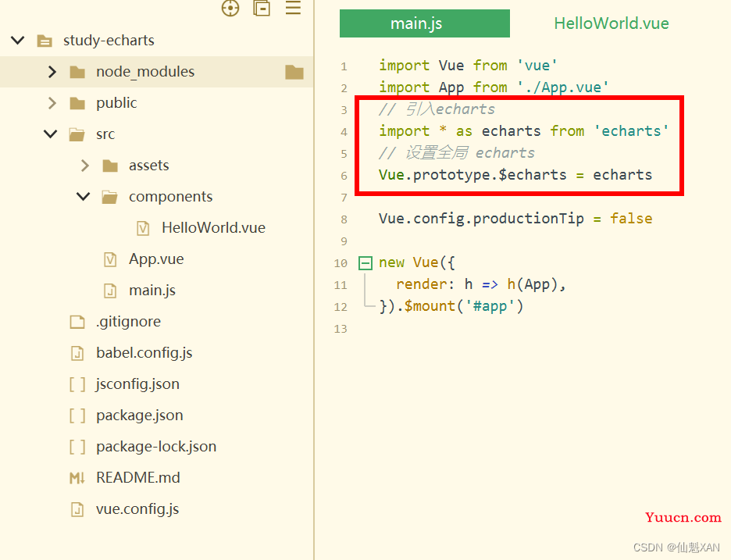The height and width of the screenshot is (560, 731).
Task: Open vue.config.js in the file tree
Action: coord(137,509)
